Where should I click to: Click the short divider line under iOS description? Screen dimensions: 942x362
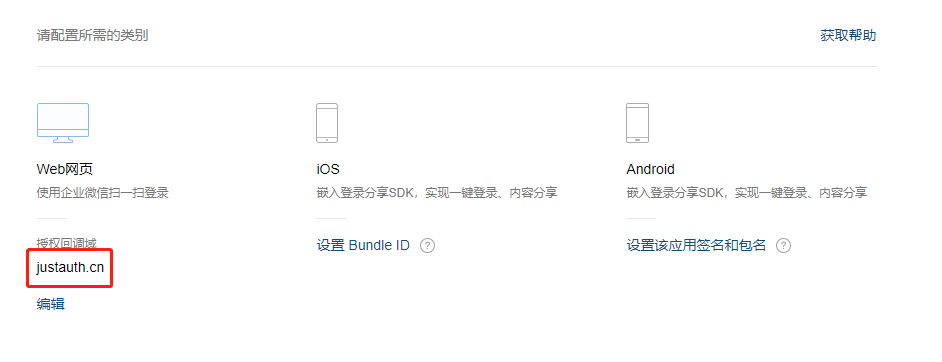pos(331,219)
